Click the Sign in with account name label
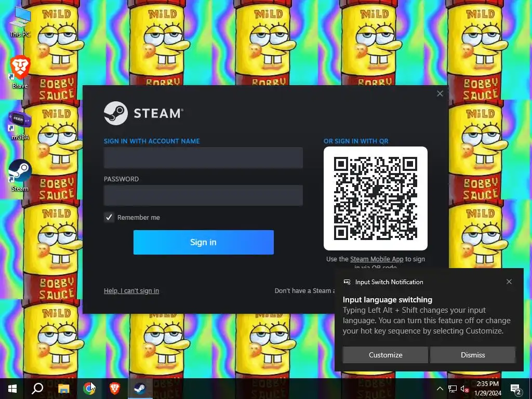532x399 pixels. (x=152, y=141)
